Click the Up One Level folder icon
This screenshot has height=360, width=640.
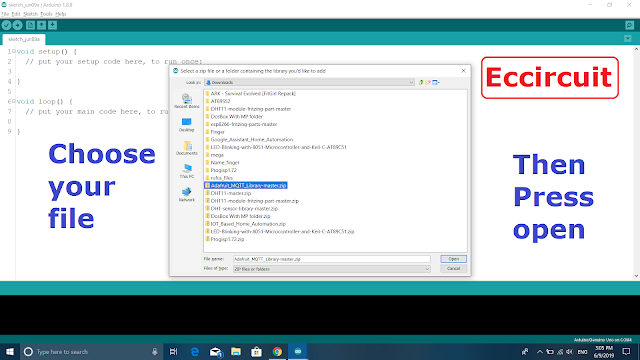tap(421, 82)
